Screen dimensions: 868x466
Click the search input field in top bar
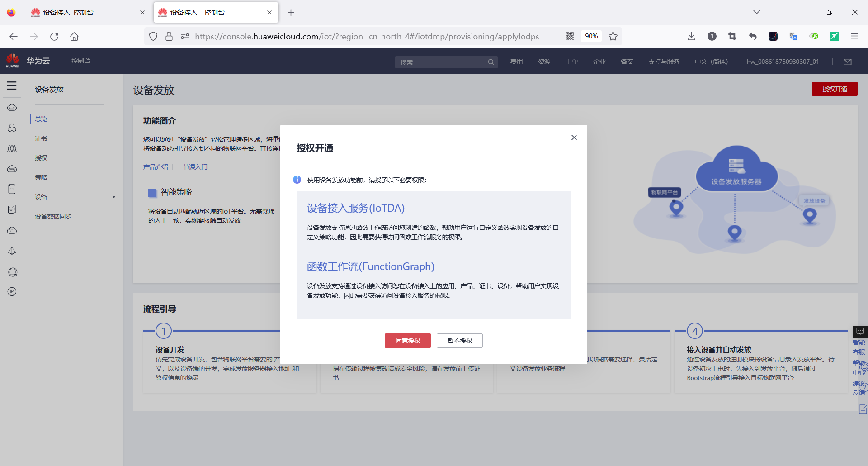(441, 62)
